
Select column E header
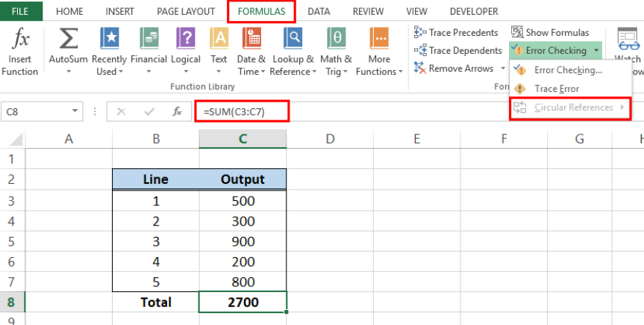[x=416, y=139]
